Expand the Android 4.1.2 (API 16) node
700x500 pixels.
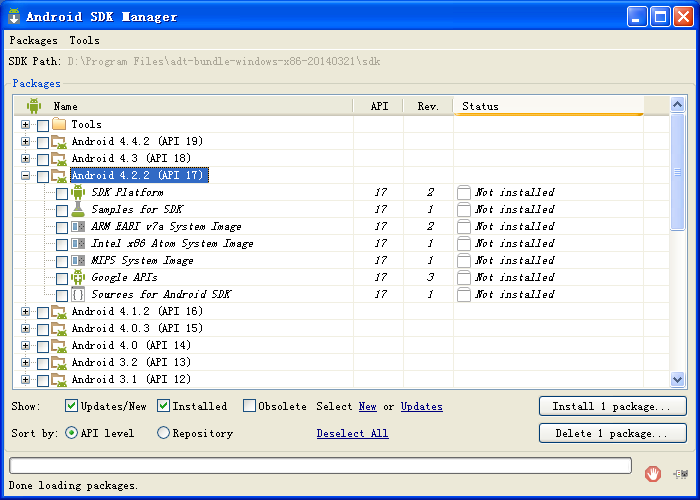pyautogui.click(x=25, y=312)
